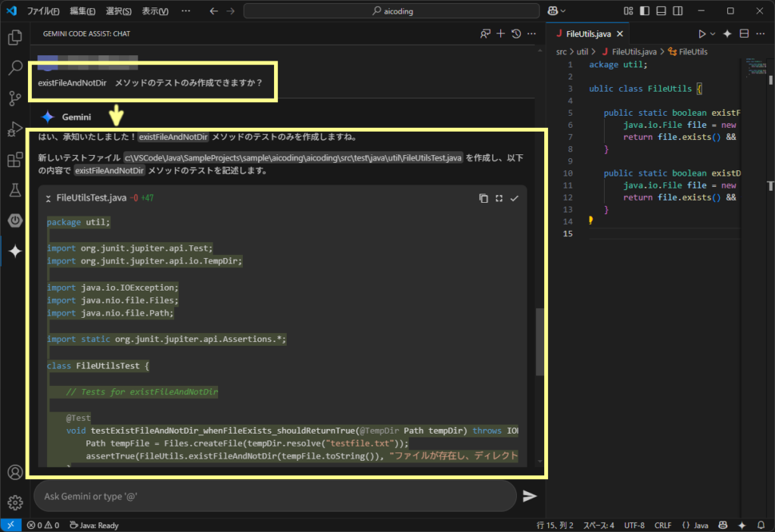Open the 表示(V) menu
Screen dimensions: 775x532
[155, 11]
